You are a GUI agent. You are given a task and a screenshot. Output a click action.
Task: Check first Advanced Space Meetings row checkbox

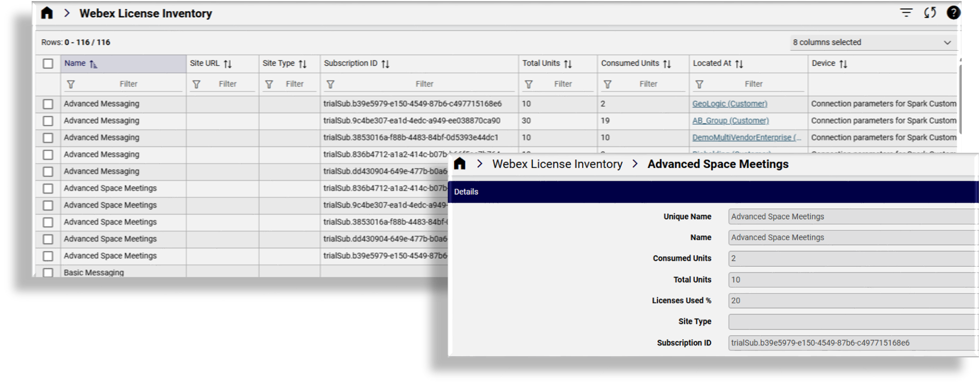[48, 188]
